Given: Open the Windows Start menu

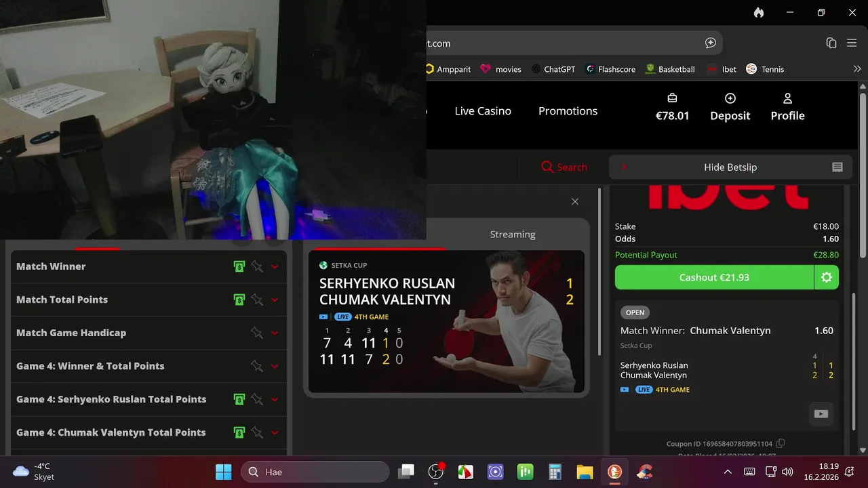Looking at the screenshot, I should (x=223, y=472).
